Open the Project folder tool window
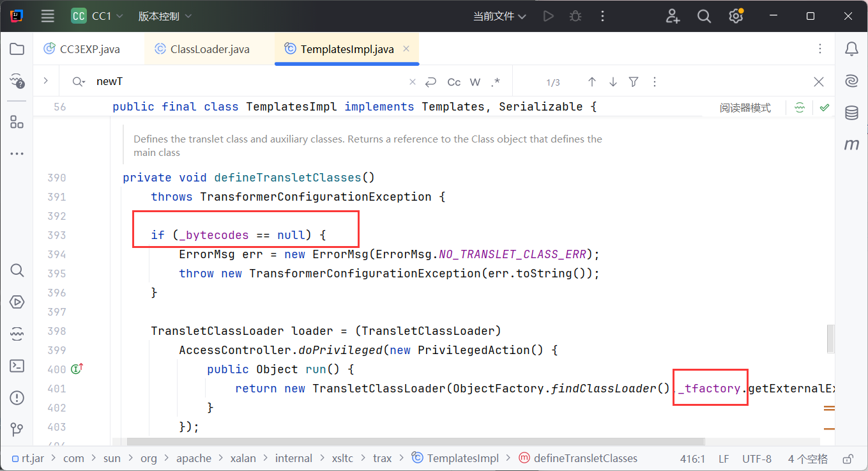Screen dimensions: 868x471 (x=17, y=49)
